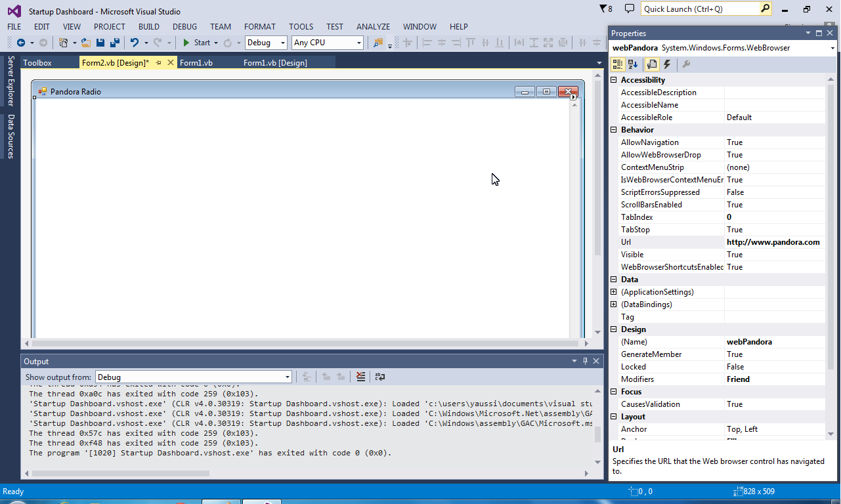Pin the Form2.vb [Design] tab
Viewport: 841px width, 504px height.
pos(158,62)
